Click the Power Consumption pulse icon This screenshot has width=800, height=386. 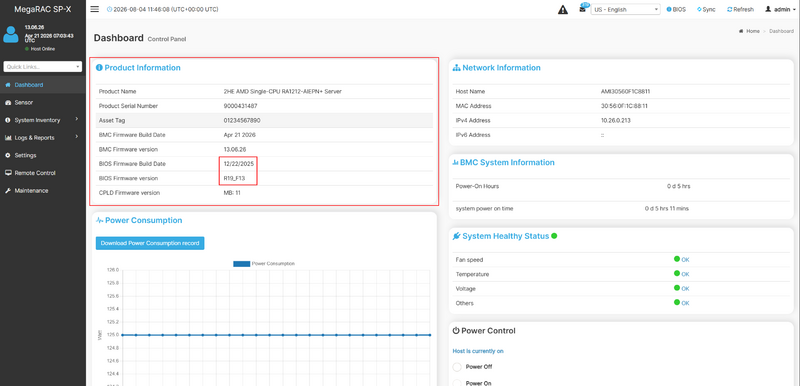99,220
